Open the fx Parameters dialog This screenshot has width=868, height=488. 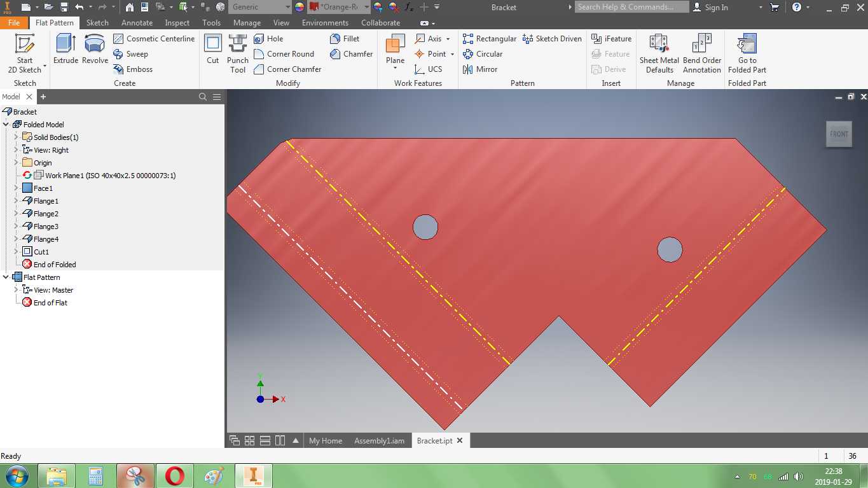pyautogui.click(x=409, y=7)
